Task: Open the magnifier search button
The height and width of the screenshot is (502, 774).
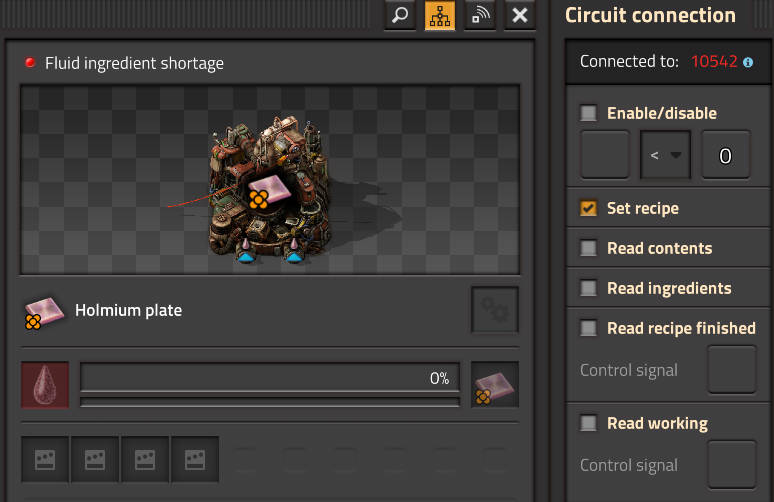Action: (x=400, y=15)
